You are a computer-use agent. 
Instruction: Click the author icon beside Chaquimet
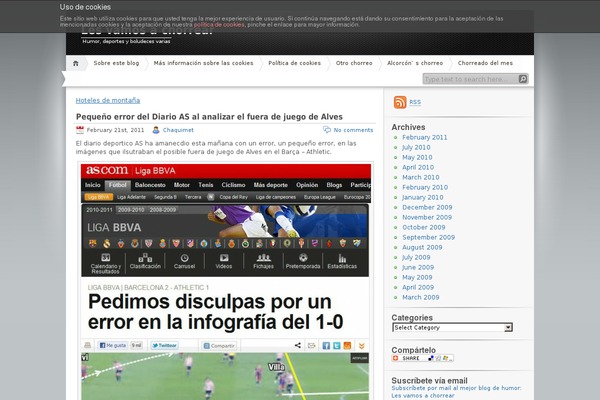157,130
